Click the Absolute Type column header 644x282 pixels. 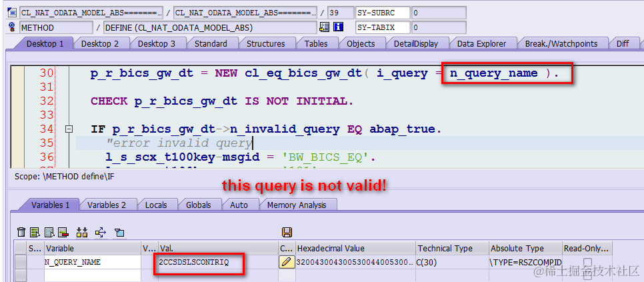526,249
